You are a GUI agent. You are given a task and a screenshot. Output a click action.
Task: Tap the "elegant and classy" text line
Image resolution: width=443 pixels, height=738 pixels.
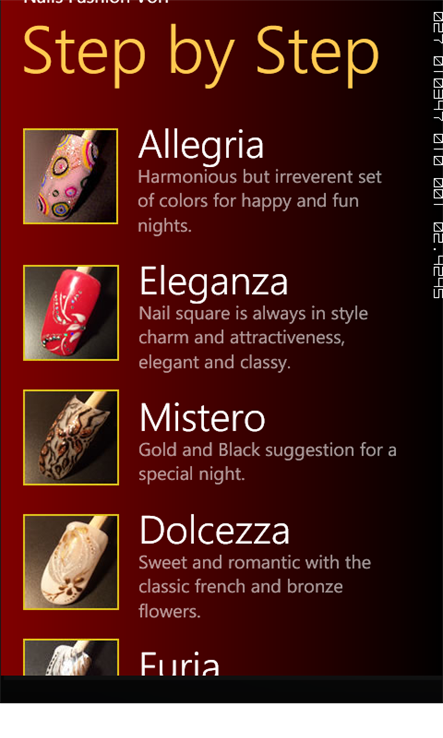pos(214,362)
